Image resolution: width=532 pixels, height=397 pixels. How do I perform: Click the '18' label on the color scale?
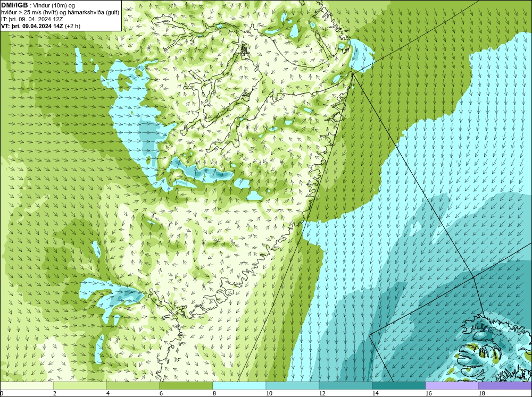(481, 393)
